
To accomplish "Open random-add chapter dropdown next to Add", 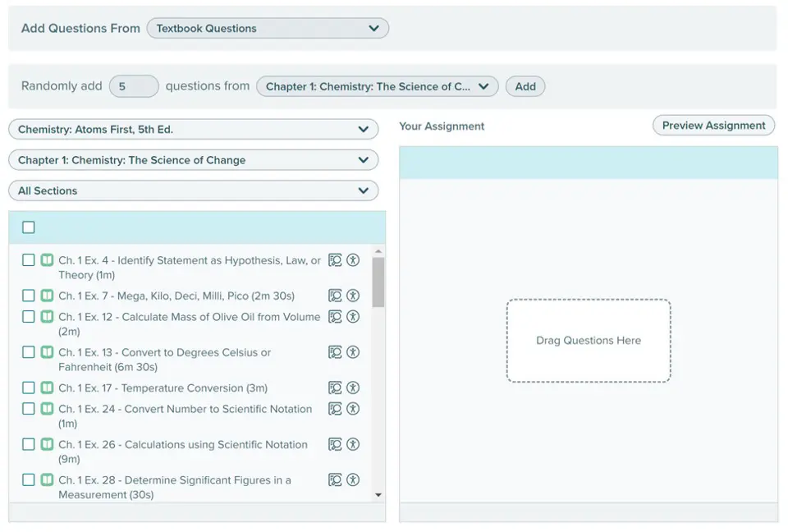I will [x=378, y=86].
